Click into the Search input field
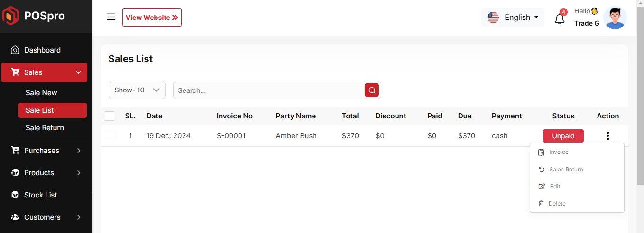 pyautogui.click(x=268, y=90)
